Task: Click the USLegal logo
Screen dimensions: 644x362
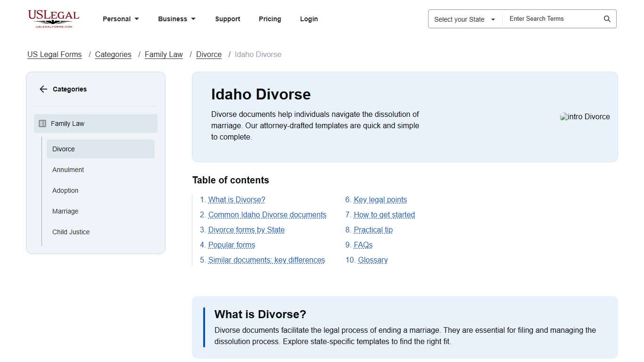Action: (x=53, y=19)
